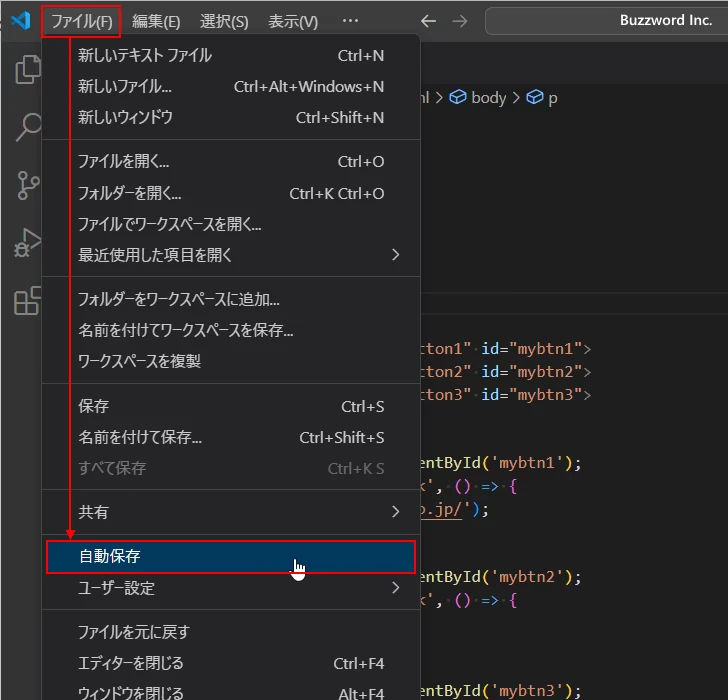Toggle the 自動保存 auto save option

(x=230, y=557)
